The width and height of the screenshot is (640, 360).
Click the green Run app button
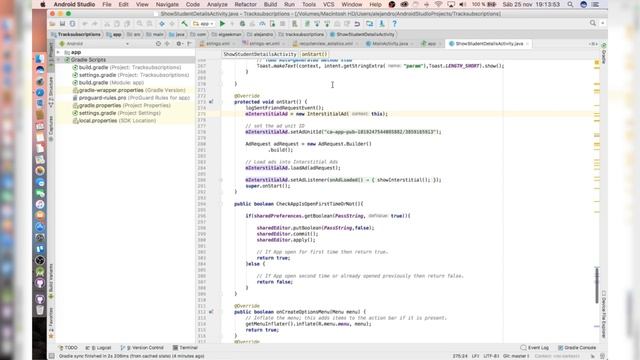click(222, 24)
